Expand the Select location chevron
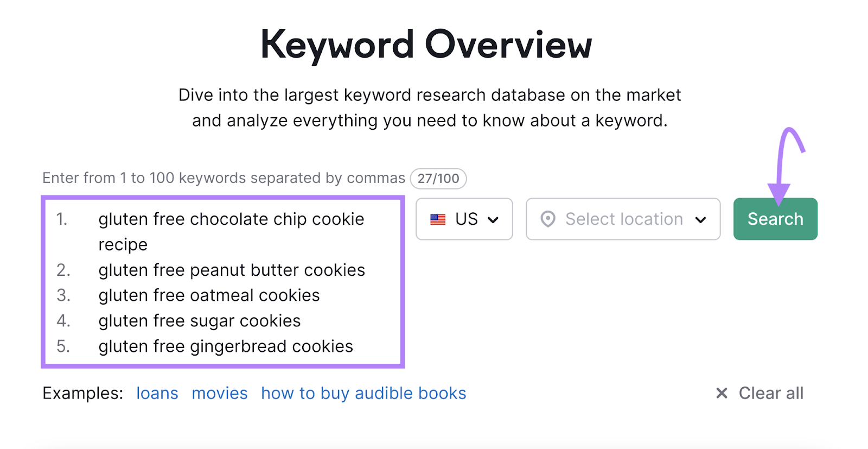 tap(701, 219)
